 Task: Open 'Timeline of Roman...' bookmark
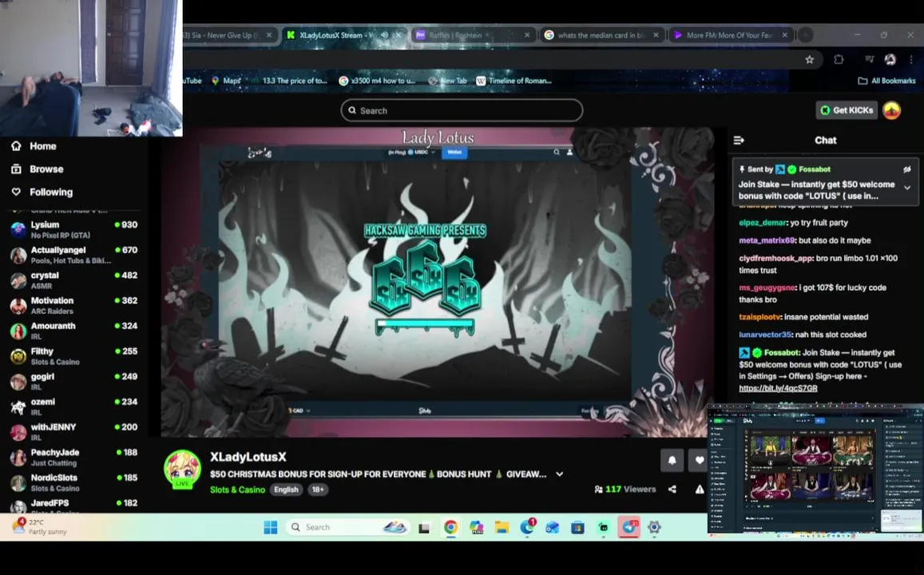click(514, 81)
